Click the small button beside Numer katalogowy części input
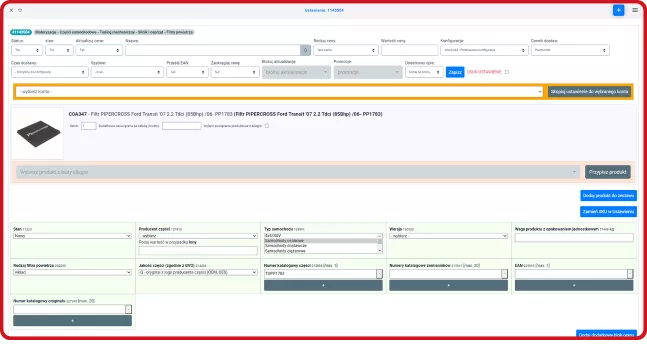The image size is (647, 364). [379, 274]
